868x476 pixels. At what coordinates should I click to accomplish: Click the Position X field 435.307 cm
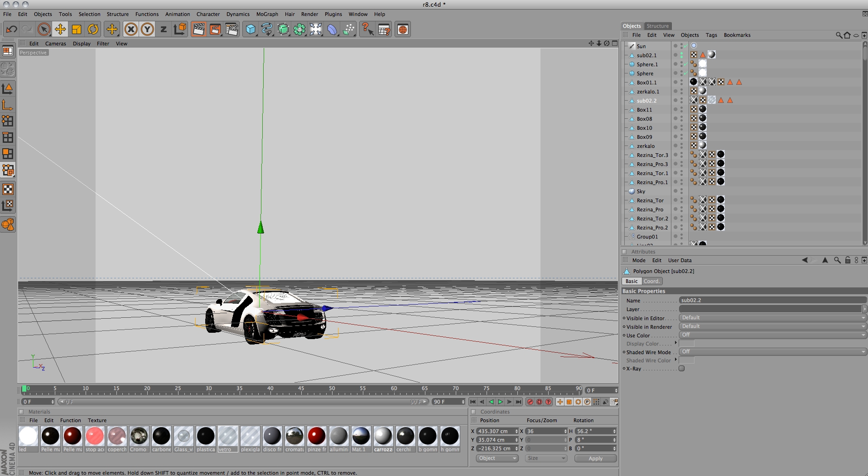(497, 431)
